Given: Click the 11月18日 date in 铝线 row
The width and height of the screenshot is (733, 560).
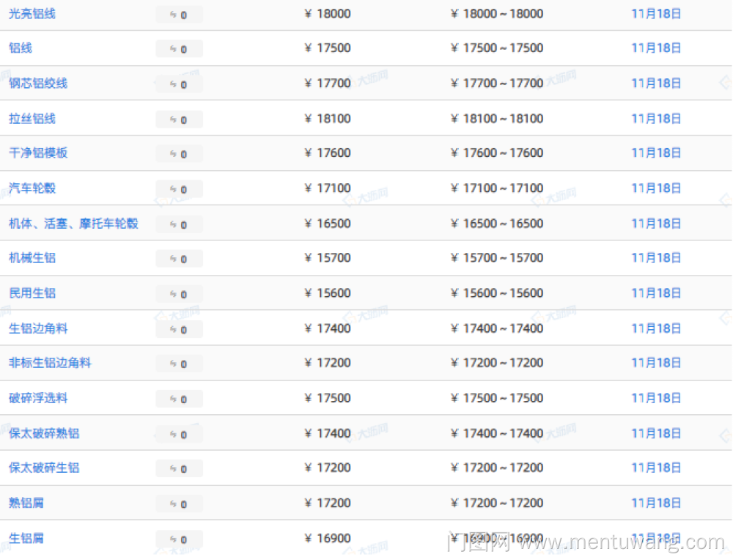Looking at the screenshot, I should [656, 48].
